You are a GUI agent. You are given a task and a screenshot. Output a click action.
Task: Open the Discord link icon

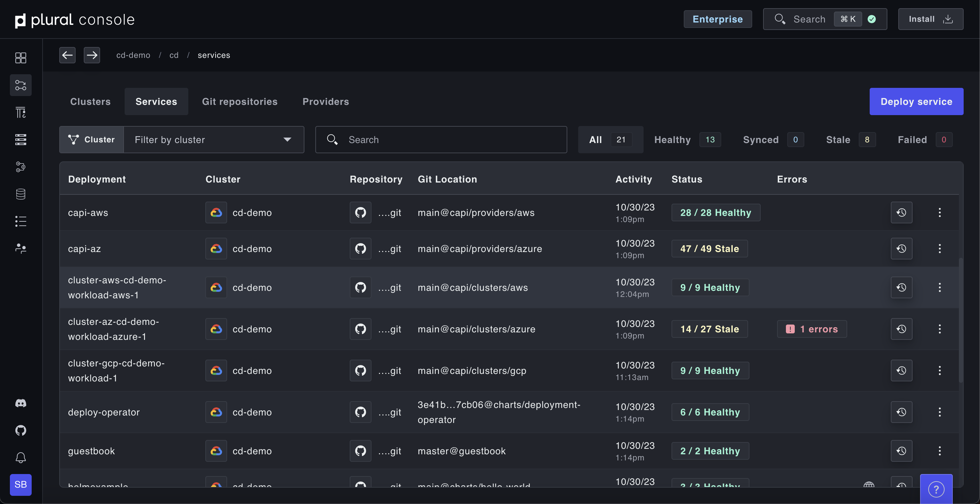pyautogui.click(x=20, y=403)
